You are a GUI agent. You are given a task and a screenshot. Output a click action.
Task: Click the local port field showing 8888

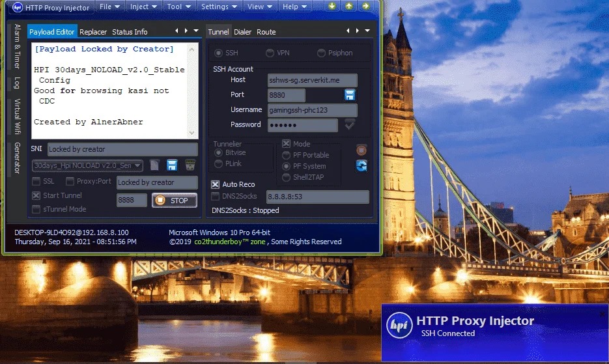point(132,200)
